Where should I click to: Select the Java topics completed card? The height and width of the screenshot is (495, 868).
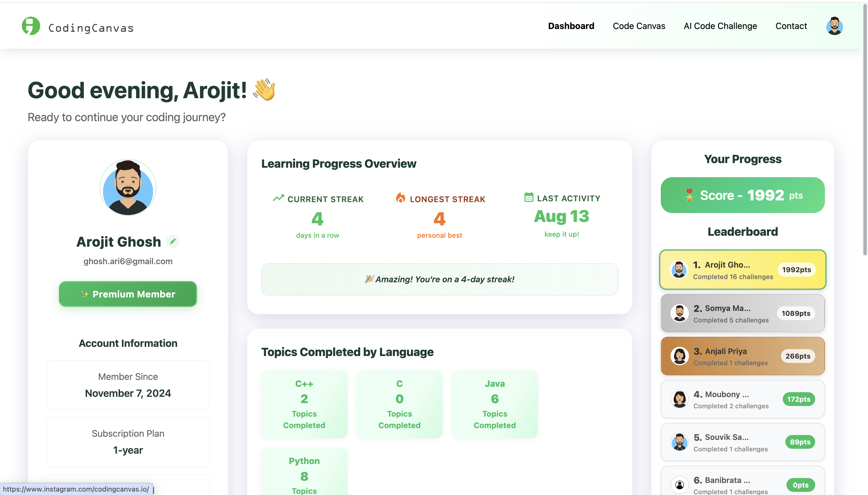click(x=494, y=404)
